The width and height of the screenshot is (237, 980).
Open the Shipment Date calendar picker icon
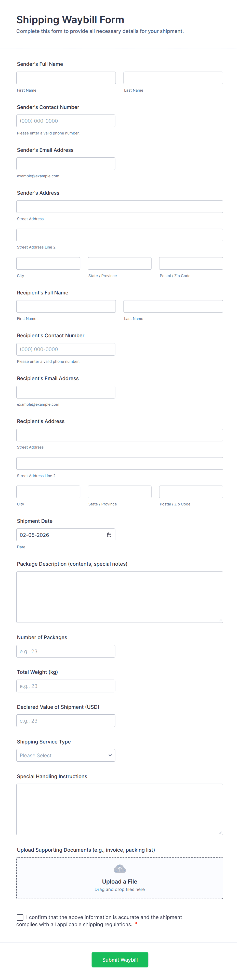pyautogui.click(x=109, y=535)
